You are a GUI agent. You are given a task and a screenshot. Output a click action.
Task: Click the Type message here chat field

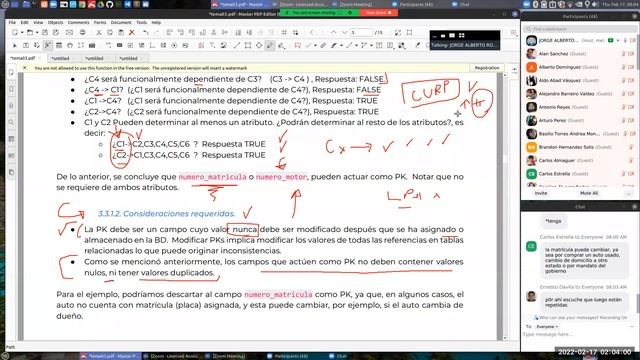point(580,335)
